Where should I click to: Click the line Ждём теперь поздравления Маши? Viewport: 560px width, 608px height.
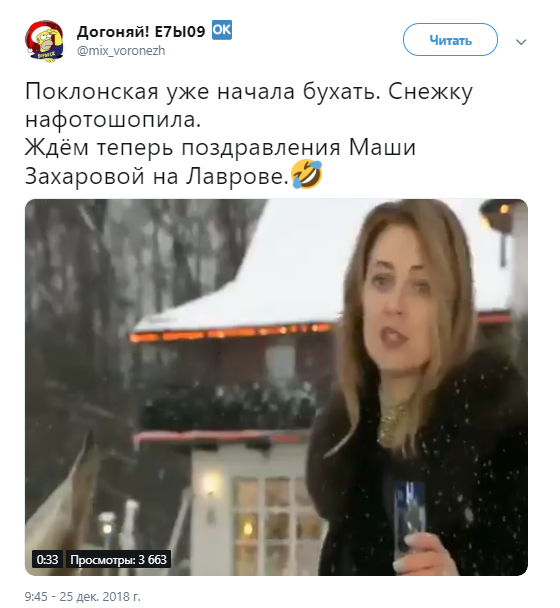pos(220,149)
